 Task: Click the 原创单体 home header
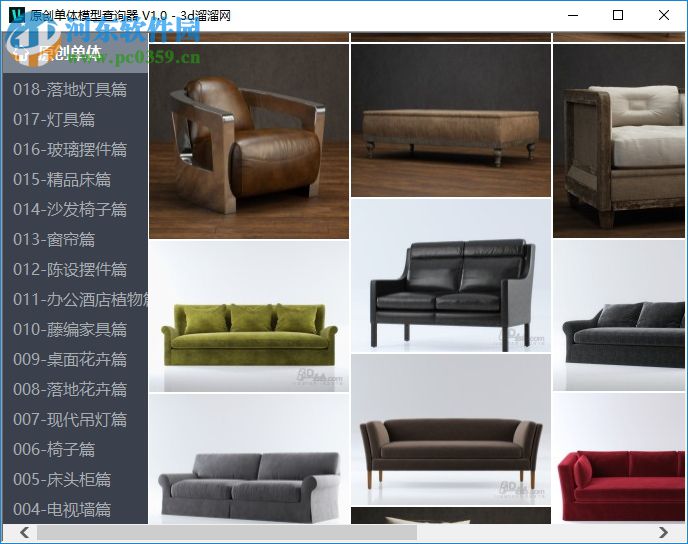[x=75, y=53]
